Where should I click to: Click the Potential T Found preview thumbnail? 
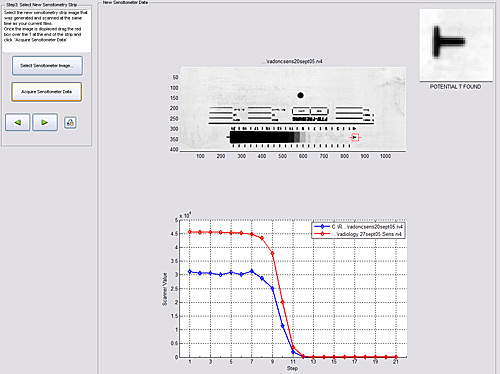456,45
